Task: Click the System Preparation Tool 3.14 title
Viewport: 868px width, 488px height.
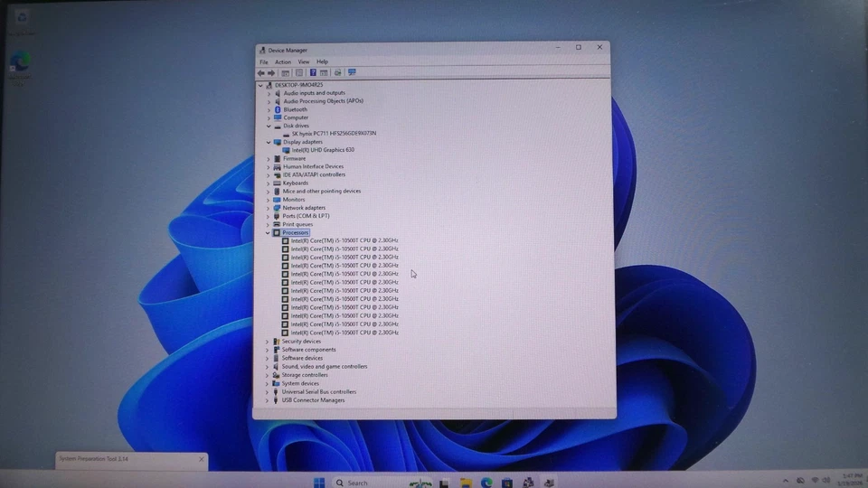Action: [x=93, y=459]
